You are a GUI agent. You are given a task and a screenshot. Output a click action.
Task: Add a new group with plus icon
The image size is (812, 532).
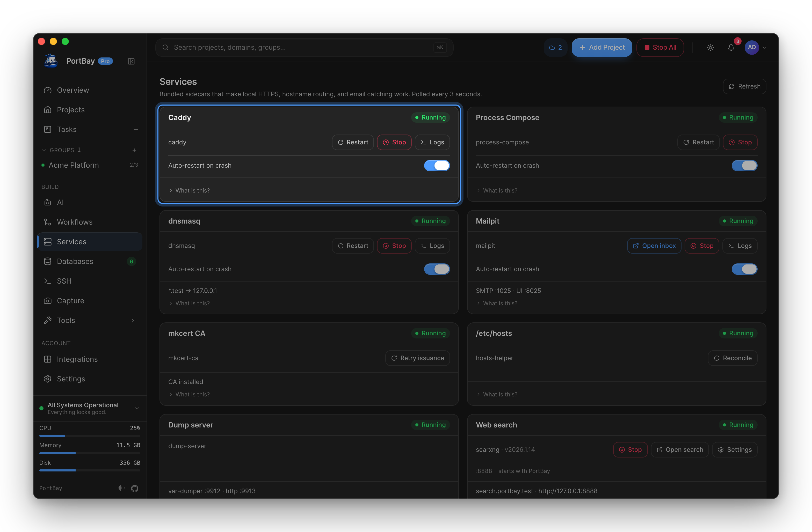click(134, 150)
